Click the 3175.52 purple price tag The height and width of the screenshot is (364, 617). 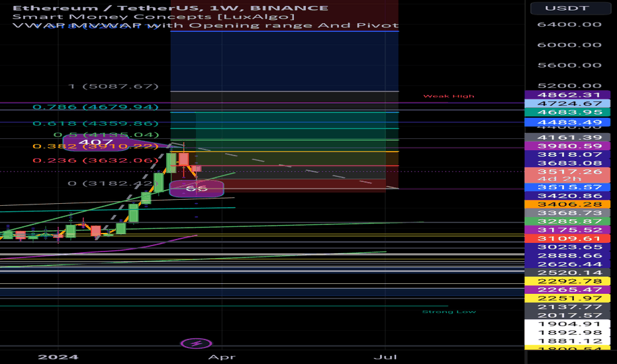pyautogui.click(x=568, y=230)
